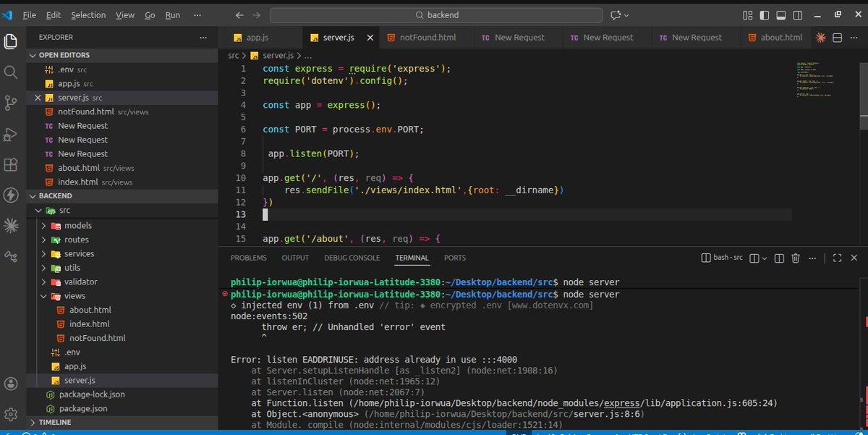Open www.dotenvx.com link in terminal
868x435 pixels.
552,305
